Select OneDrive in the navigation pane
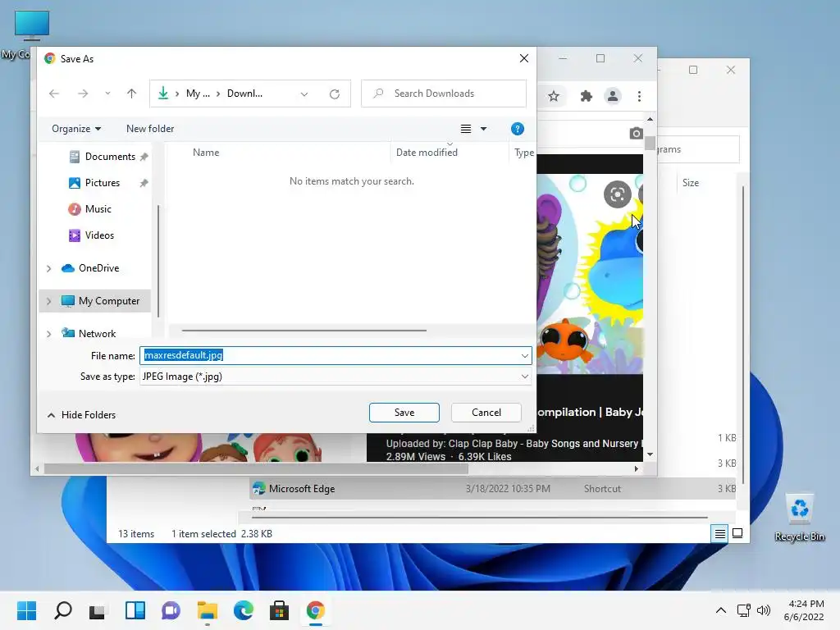This screenshot has width=840, height=630. 98,268
